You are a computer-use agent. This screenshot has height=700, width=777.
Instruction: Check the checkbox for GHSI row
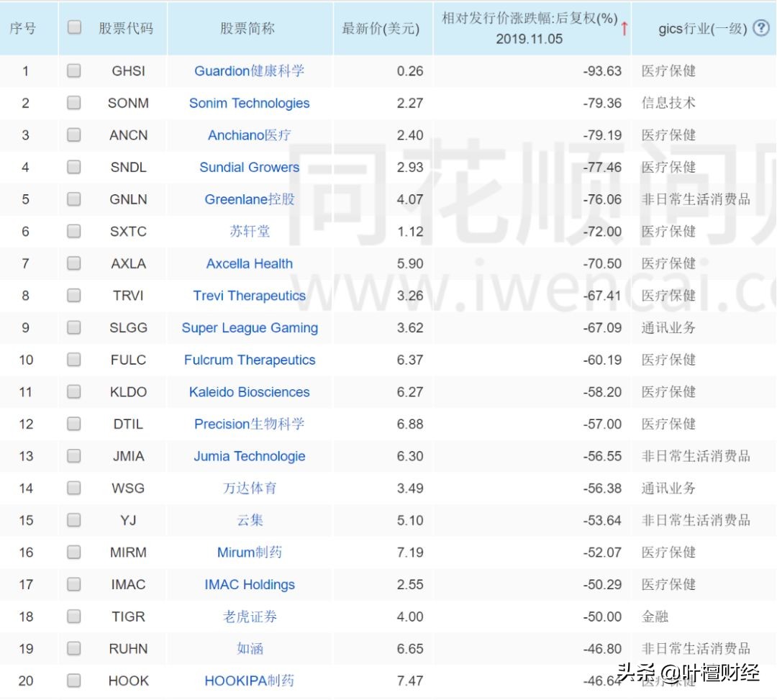(73, 71)
